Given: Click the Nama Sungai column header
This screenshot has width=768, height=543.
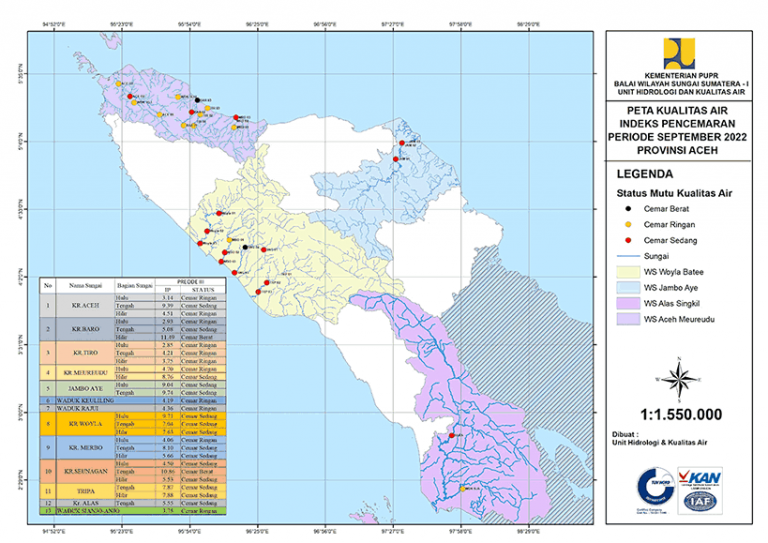Looking at the screenshot, I should [x=82, y=286].
